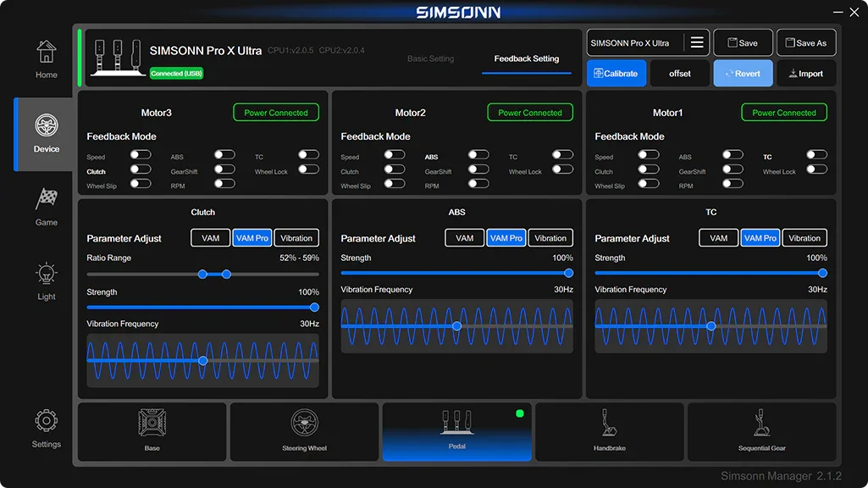This screenshot has height=488, width=868.
Task: Switch to the Feedback Setting tab
Action: click(x=527, y=58)
